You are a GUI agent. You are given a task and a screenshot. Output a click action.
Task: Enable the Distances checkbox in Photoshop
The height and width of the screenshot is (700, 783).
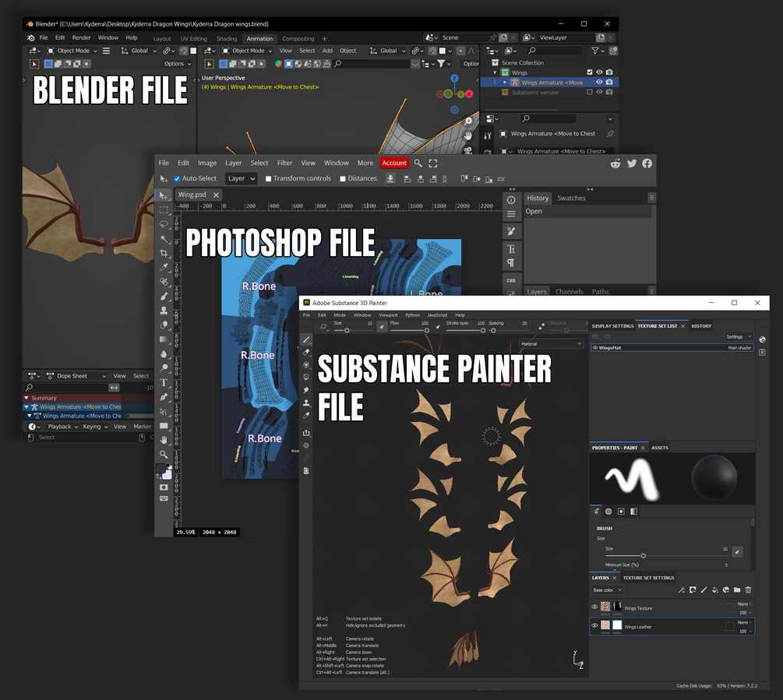pyautogui.click(x=343, y=178)
